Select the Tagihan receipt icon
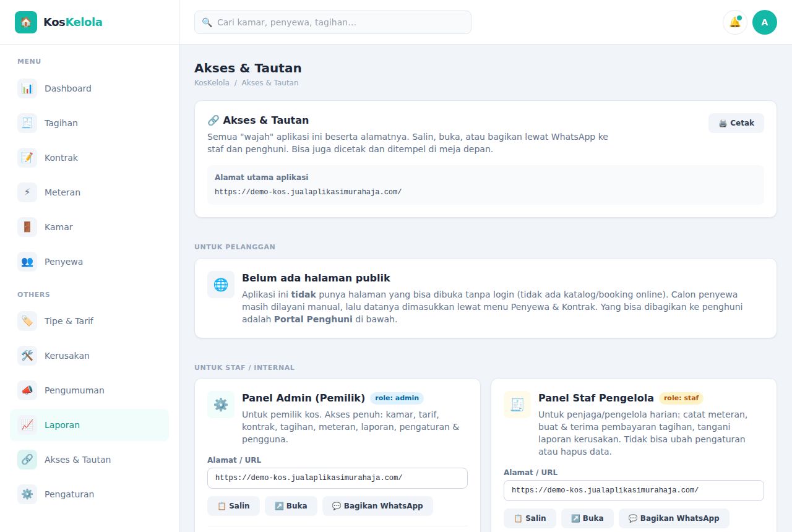The image size is (792, 532). coord(27,123)
